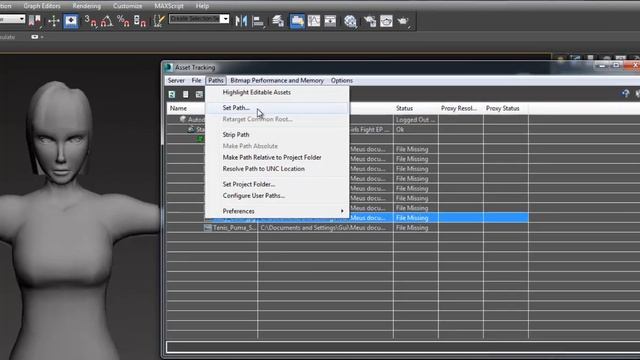The height and width of the screenshot is (360, 640).
Task: Click the Proxy Status column header
Action: 506,108
